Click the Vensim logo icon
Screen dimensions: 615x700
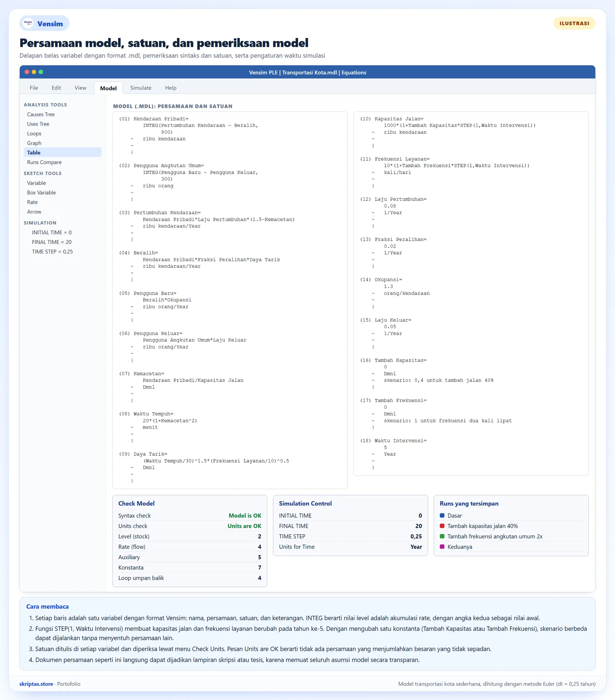[28, 23]
